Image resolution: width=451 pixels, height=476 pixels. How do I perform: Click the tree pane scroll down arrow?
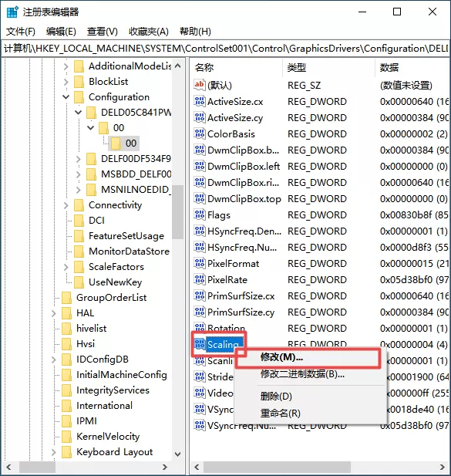(178, 454)
